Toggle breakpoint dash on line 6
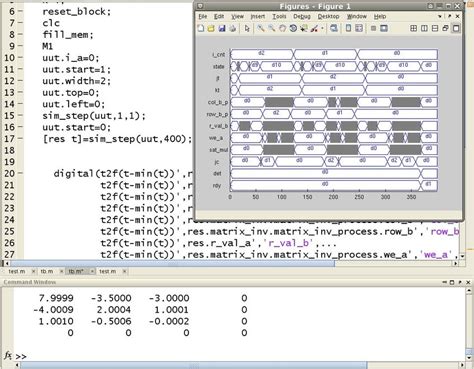Image resolution: width=474 pixels, height=369 pixels. (x=20, y=11)
